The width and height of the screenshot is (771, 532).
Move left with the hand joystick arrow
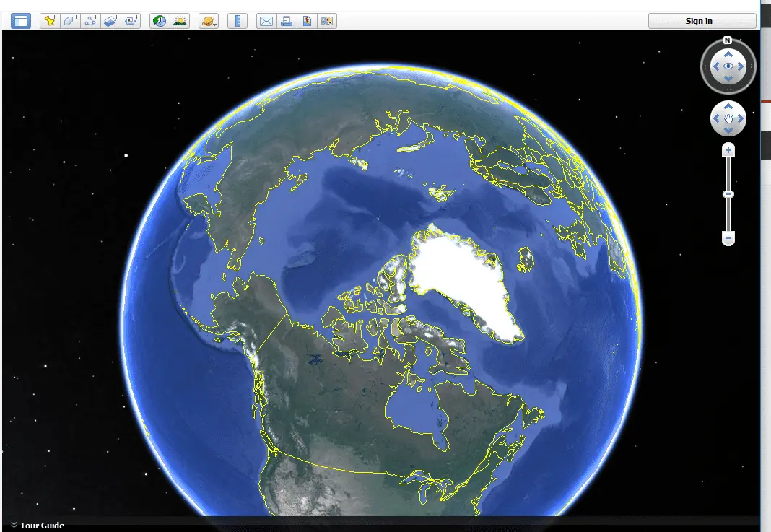716,118
